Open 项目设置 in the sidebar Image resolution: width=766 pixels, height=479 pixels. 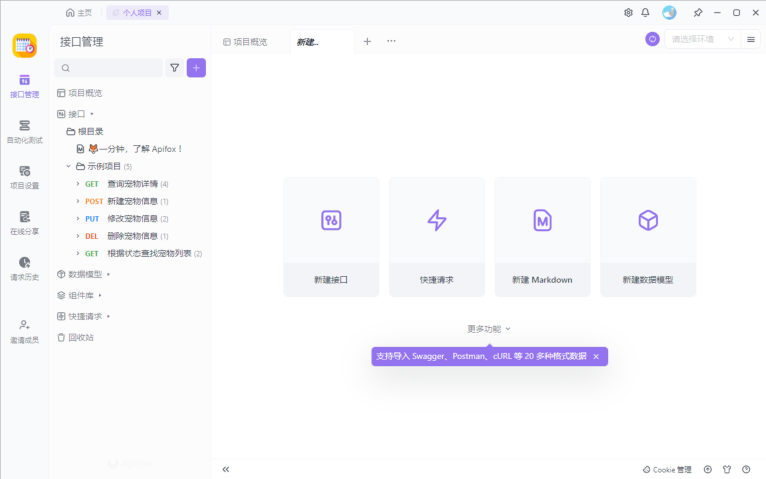pyautogui.click(x=24, y=177)
